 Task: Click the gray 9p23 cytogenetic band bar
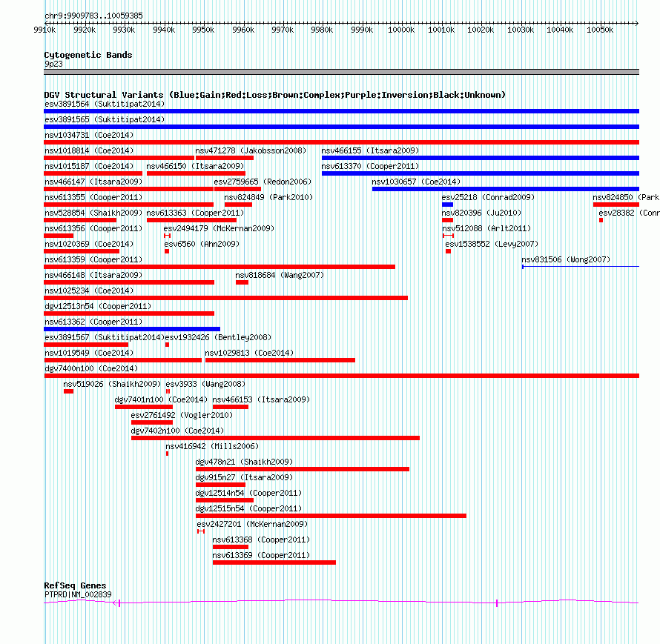click(341, 72)
